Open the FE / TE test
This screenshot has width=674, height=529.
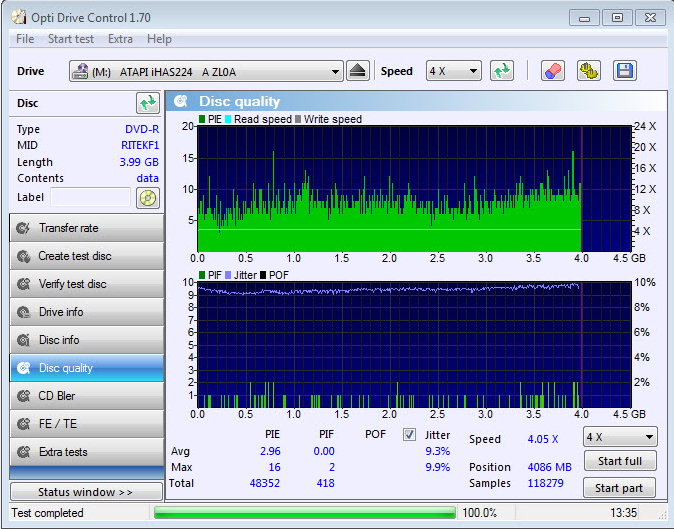[x=86, y=424]
